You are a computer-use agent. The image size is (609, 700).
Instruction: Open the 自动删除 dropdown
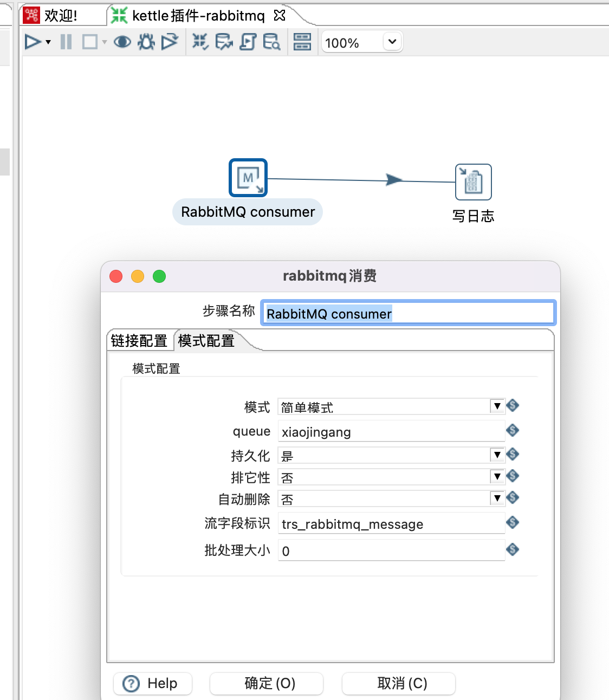(x=497, y=498)
